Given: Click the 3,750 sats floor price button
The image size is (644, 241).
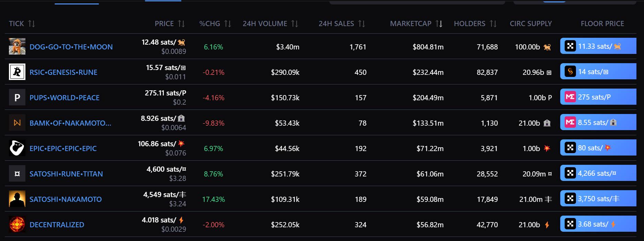Looking at the screenshot, I should point(598,199).
